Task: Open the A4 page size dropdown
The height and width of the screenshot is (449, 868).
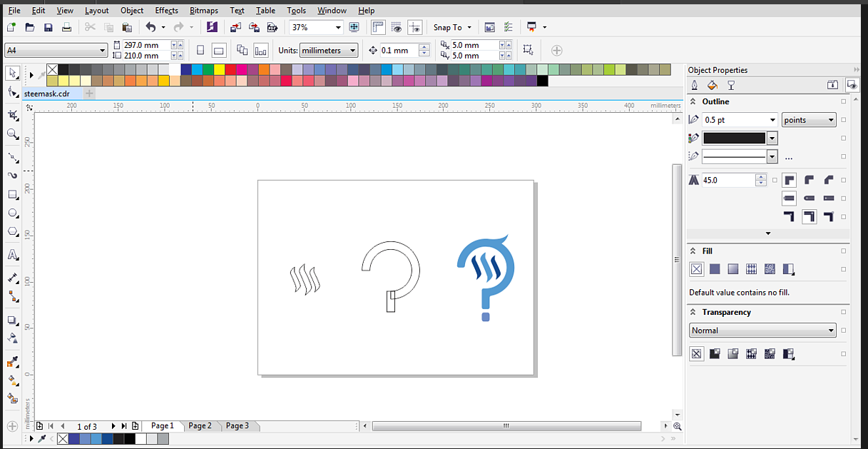Action: point(103,50)
